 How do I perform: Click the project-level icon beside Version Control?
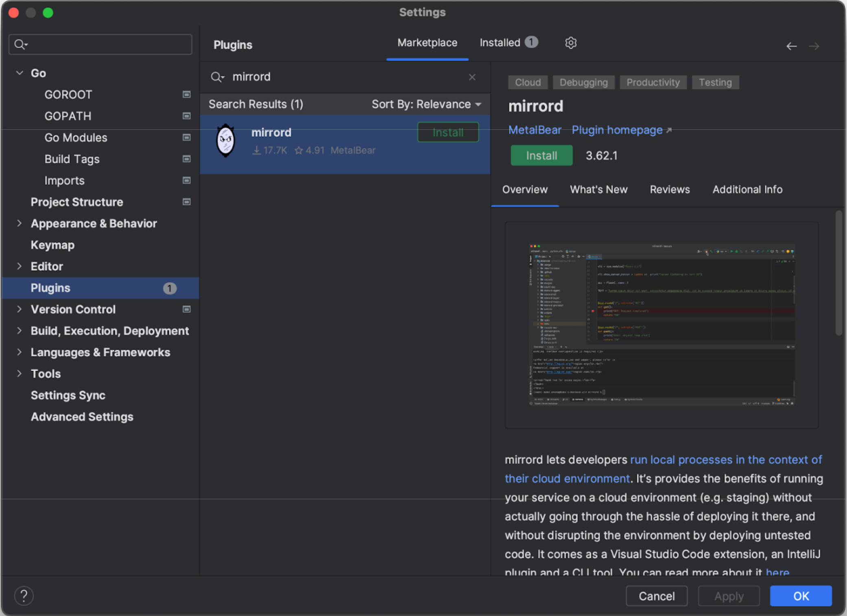187,309
